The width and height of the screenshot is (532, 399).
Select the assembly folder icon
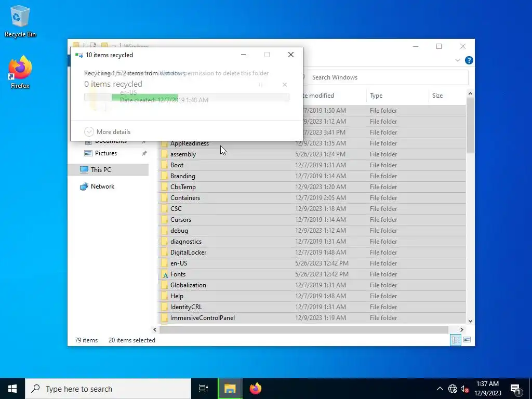164,154
